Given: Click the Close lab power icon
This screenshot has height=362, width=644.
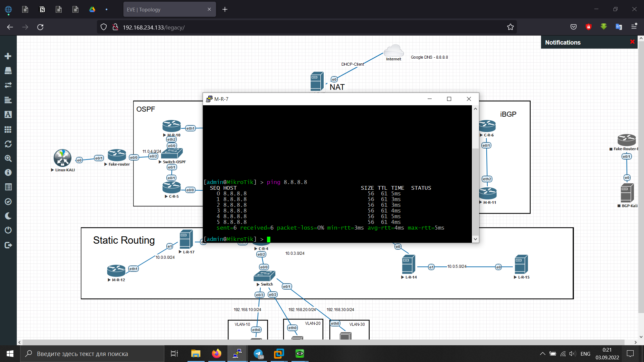Looking at the screenshot, I should point(8,230).
